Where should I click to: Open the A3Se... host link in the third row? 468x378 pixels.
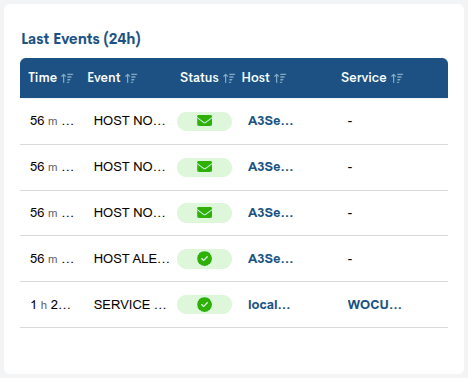click(x=271, y=212)
